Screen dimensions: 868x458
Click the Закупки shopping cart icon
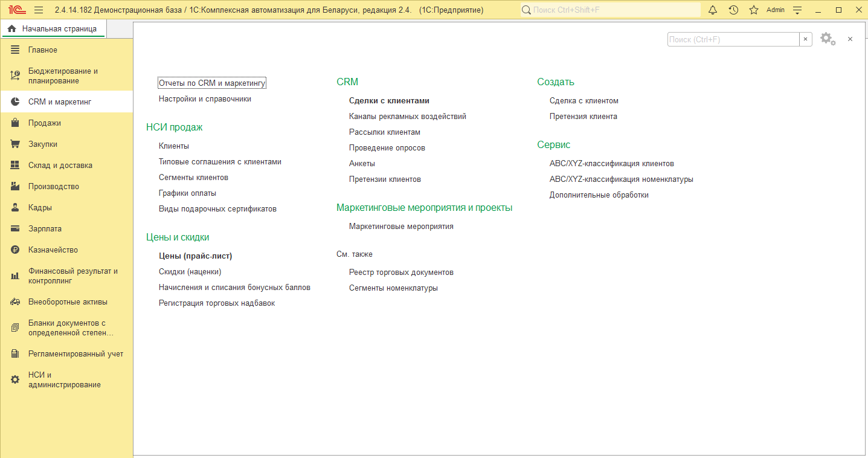pos(16,144)
